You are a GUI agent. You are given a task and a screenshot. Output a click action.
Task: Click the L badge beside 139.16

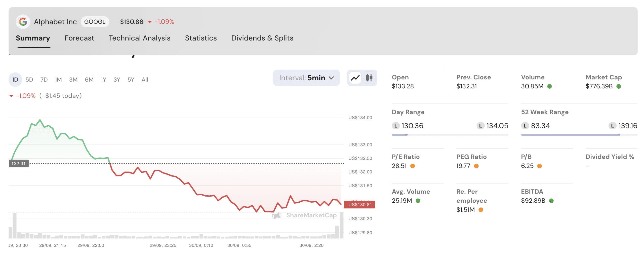[x=612, y=125]
